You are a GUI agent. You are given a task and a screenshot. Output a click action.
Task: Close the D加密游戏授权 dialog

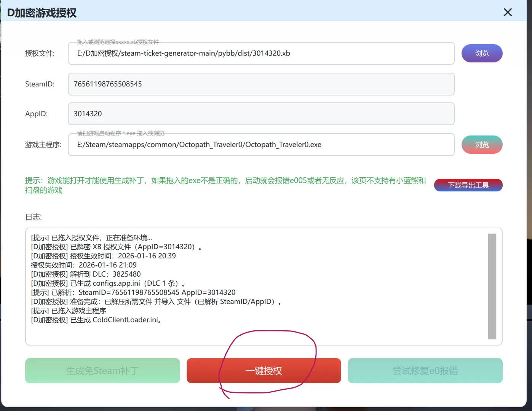pos(508,13)
